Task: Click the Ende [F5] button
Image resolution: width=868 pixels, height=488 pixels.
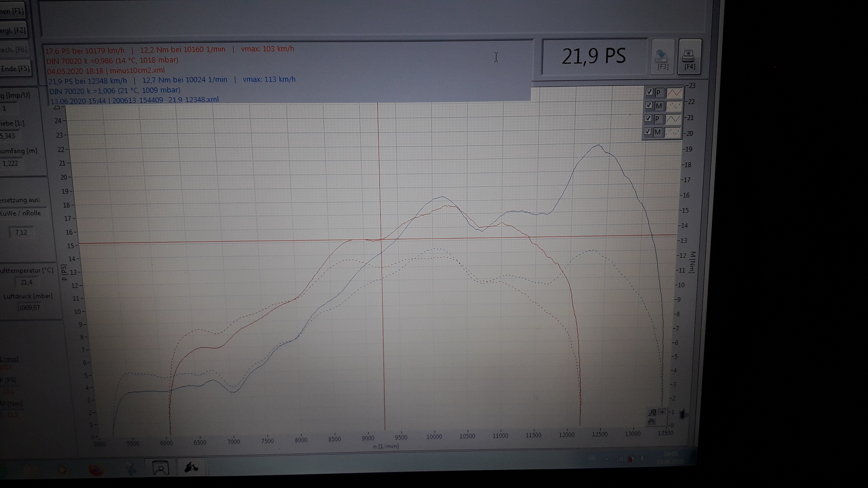Action: coord(15,69)
